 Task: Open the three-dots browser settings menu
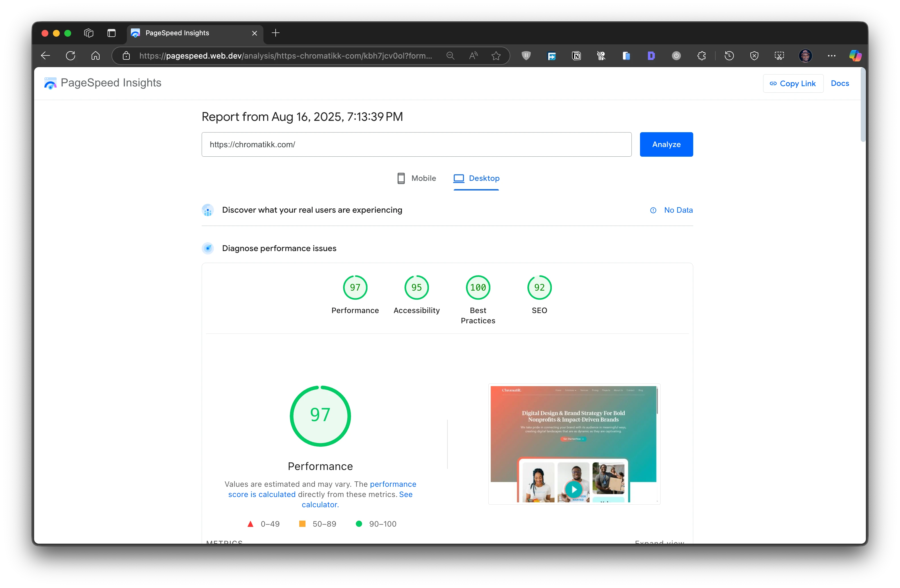(x=831, y=56)
